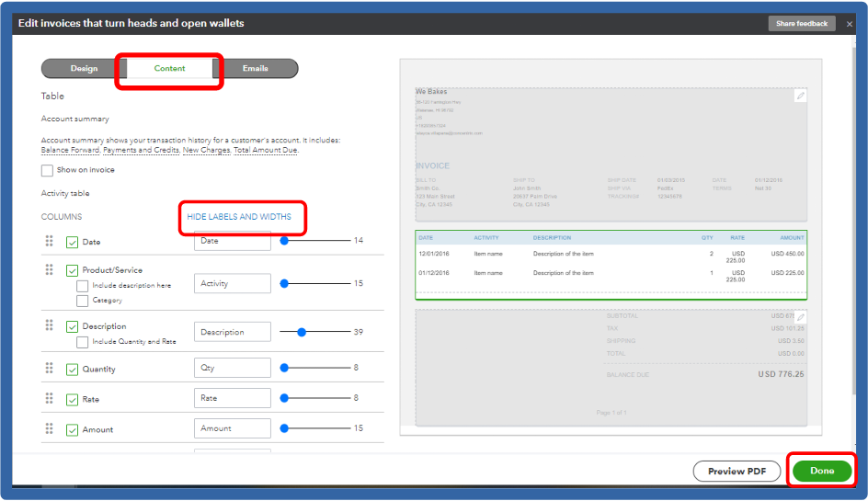Uncheck the Product/Service column checkbox

pyautogui.click(x=72, y=270)
